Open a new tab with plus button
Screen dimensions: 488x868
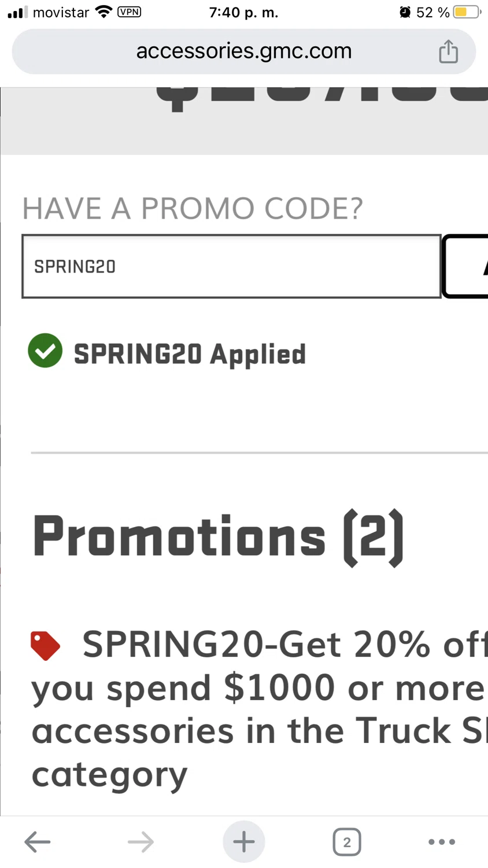pos(243,842)
